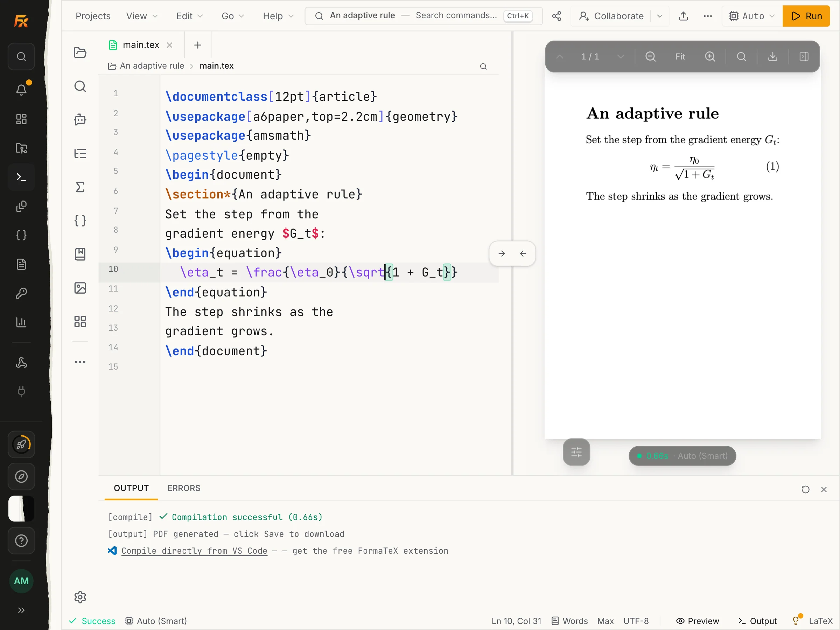This screenshot has width=840, height=630.
Task: Download the PDF from preview toolbar
Action: (x=772, y=57)
